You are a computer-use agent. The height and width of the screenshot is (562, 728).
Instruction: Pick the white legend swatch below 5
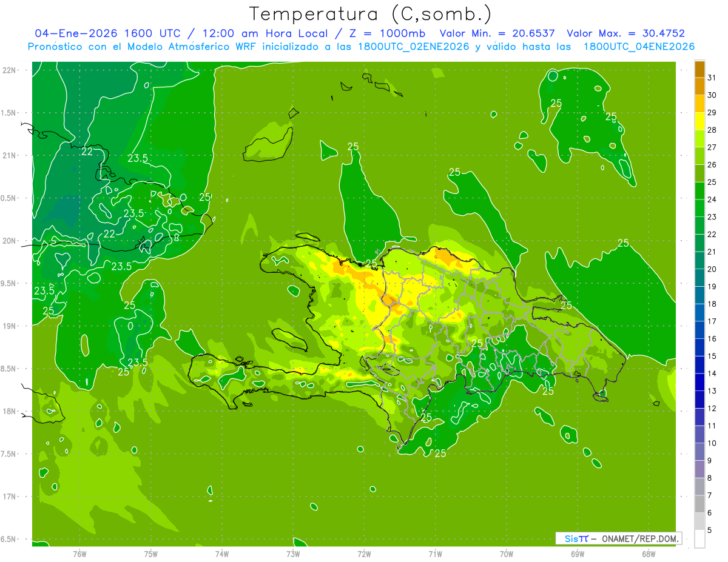click(699, 539)
